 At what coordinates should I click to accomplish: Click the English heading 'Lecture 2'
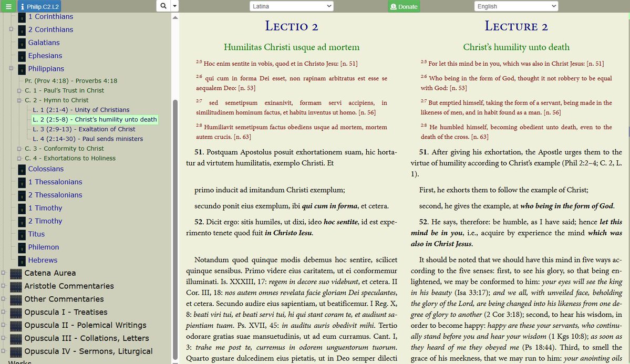point(516,26)
